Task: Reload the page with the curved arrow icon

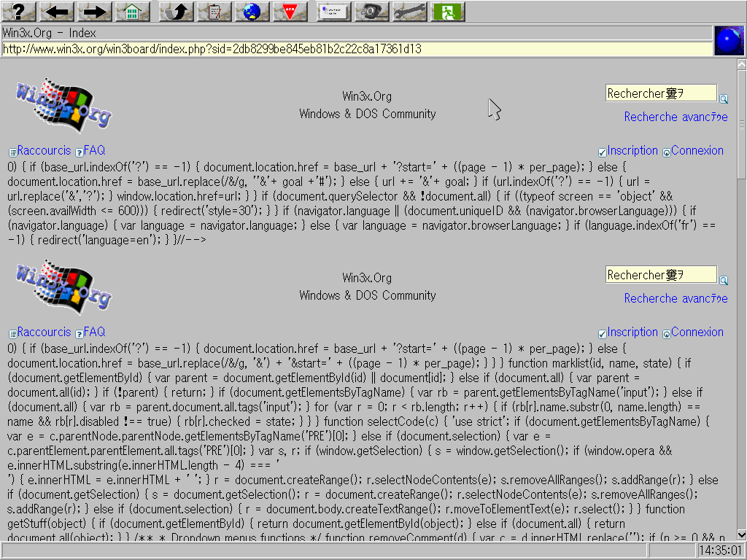Action: [176, 11]
